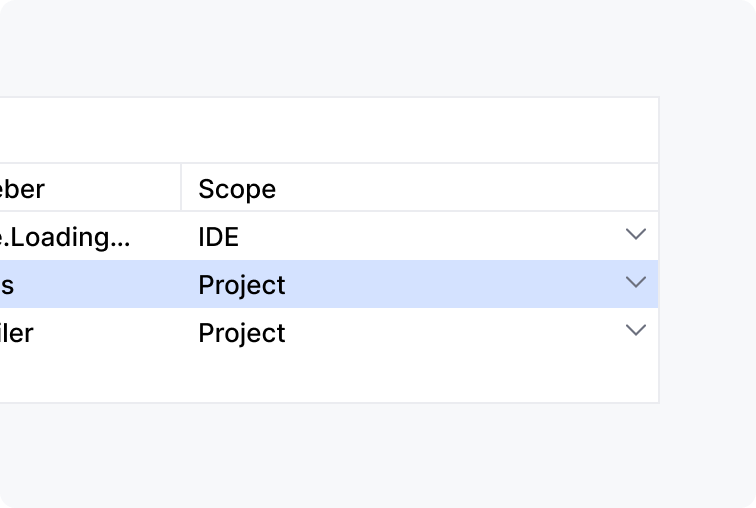Click the Project text in the bottom row
This screenshot has width=756, height=508.
[242, 333]
